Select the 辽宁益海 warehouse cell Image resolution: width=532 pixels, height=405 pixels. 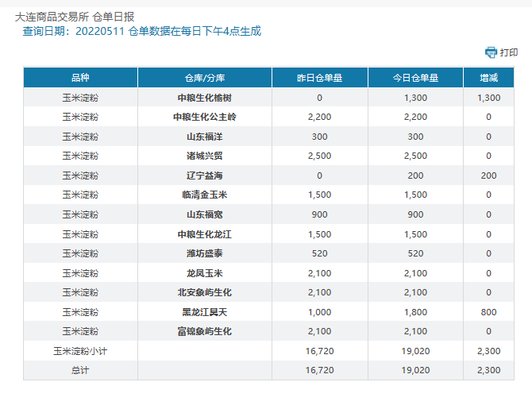click(x=205, y=175)
